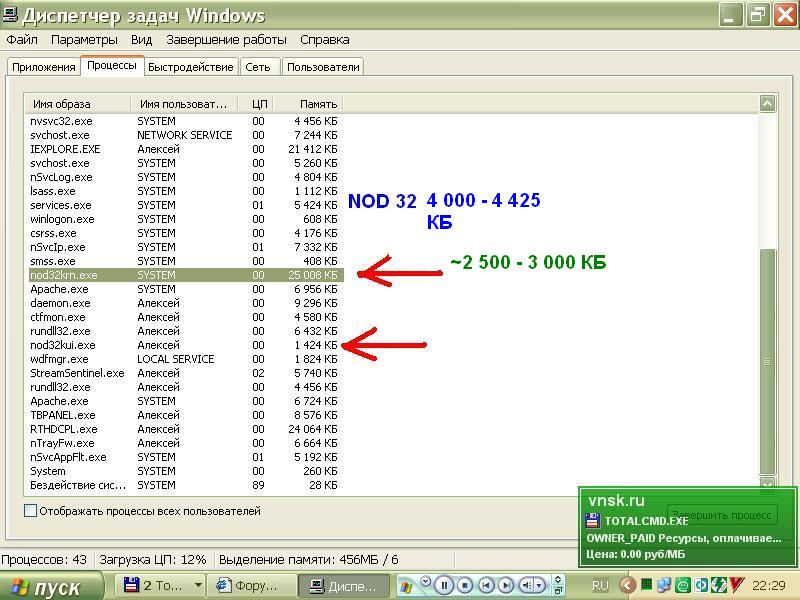
Task: Open the RU language indicator
Action: point(600,585)
